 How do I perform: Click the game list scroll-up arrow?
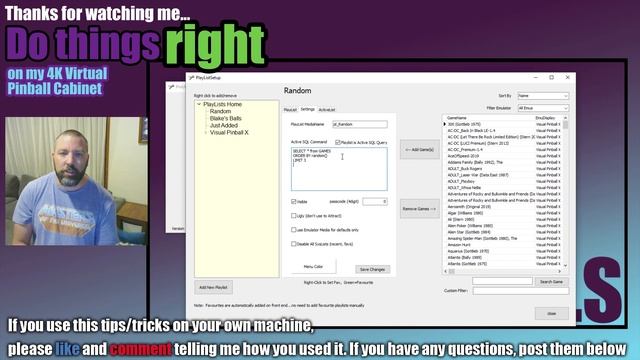click(x=565, y=118)
